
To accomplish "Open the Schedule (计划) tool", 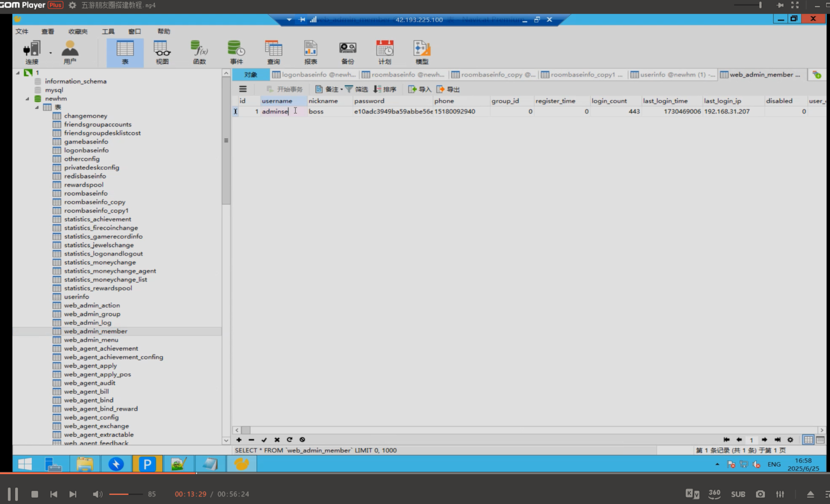I will click(x=384, y=52).
